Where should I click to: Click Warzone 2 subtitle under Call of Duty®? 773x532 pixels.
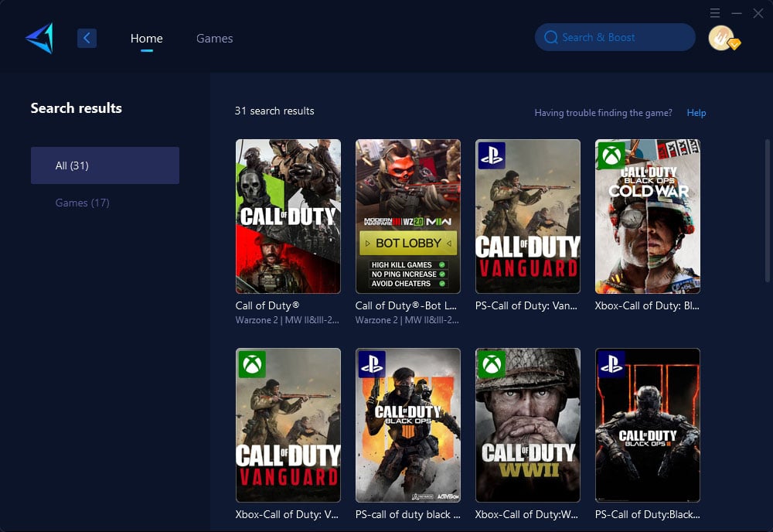tap(288, 320)
